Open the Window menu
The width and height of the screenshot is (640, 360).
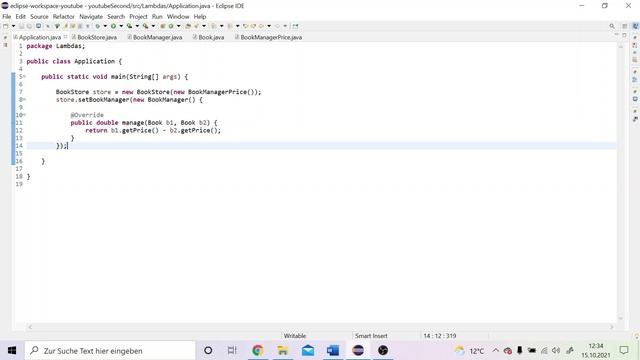coord(178,17)
